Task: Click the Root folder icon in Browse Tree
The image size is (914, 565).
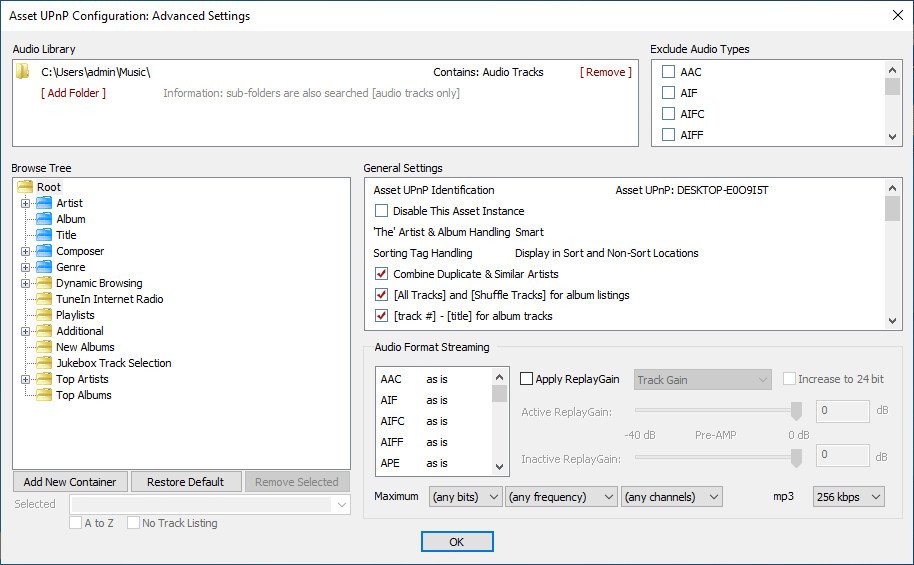Action: point(25,187)
